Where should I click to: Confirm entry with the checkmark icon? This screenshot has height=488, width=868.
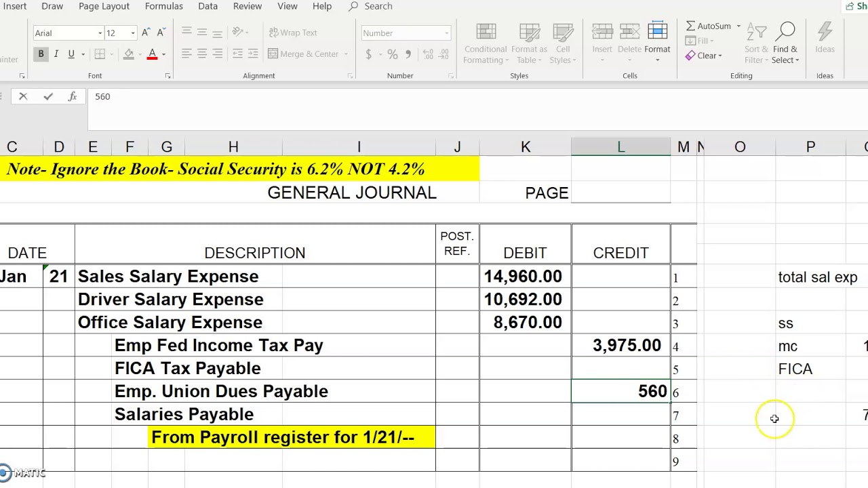click(47, 97)
